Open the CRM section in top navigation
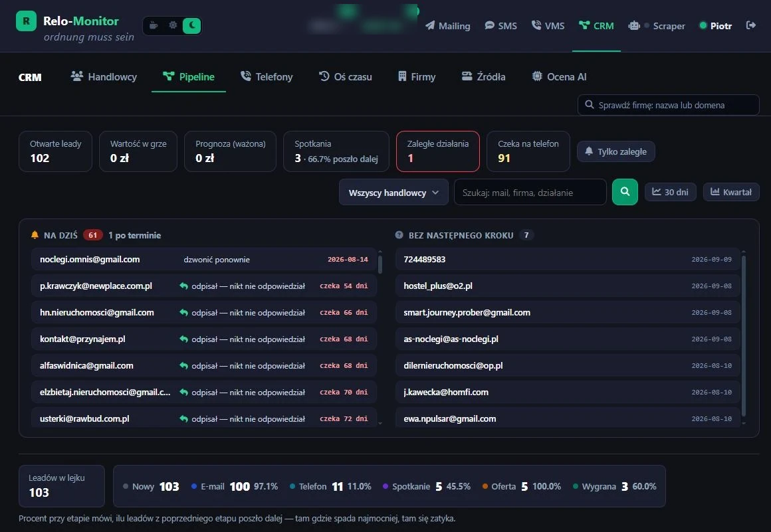 click(596, 26)
